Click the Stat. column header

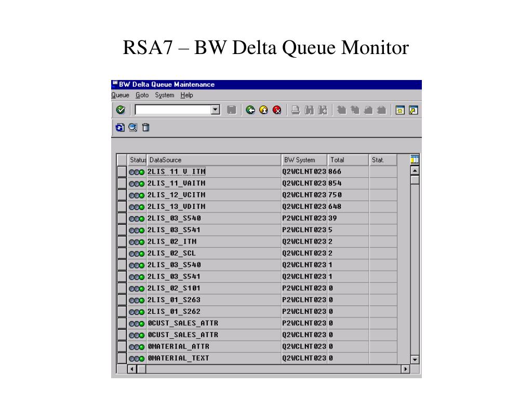(383, 160)
